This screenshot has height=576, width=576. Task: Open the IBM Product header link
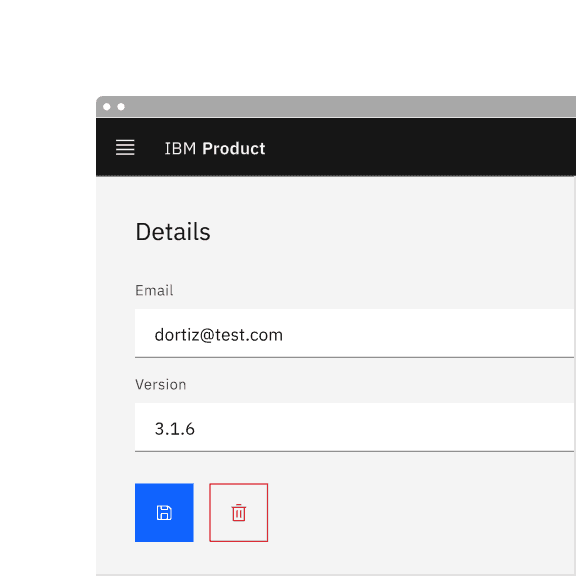pyautogui.click(x=215, y=148)
